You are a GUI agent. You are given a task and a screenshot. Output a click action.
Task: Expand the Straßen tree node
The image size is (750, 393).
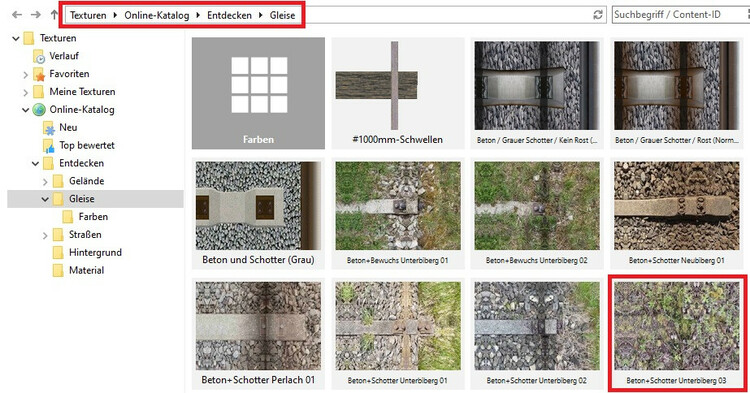[x=45, y=235]
